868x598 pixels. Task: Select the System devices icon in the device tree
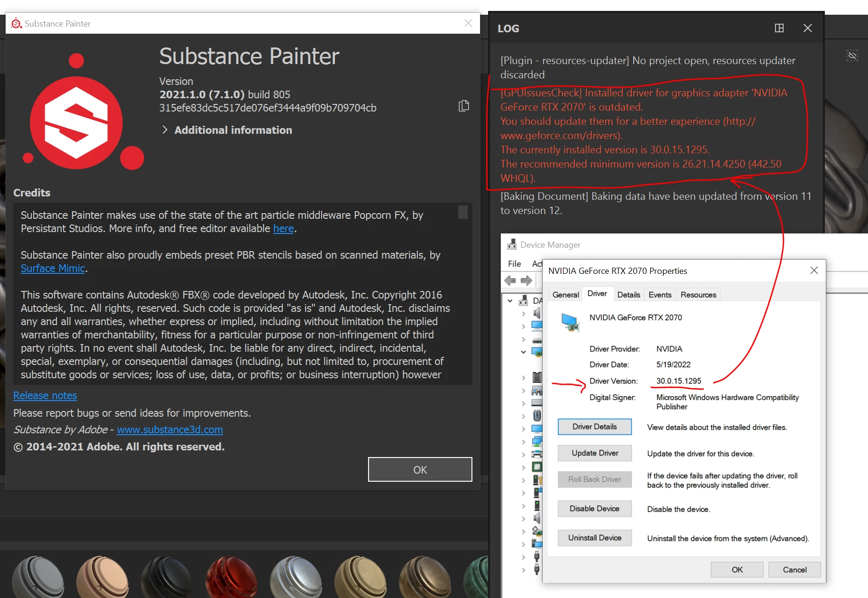pyautogui.click(x=537, y=544)
